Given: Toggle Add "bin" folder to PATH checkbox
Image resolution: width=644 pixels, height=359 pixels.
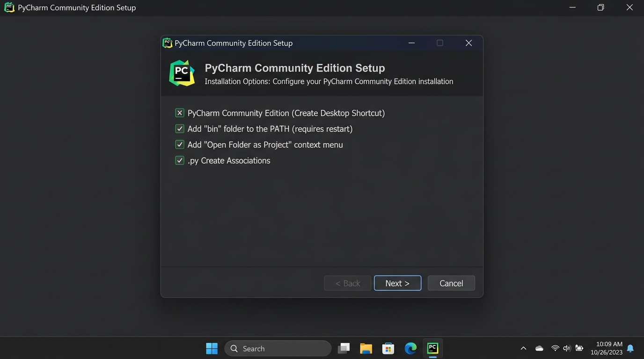Looking at the screenshot, I should [180, 129].
